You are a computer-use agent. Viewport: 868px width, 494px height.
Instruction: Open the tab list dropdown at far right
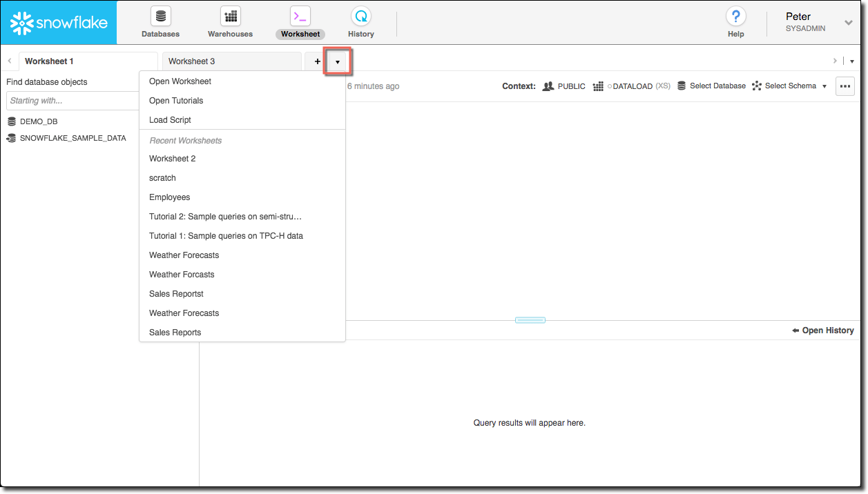pyautogui.click(x=852, y=61)
